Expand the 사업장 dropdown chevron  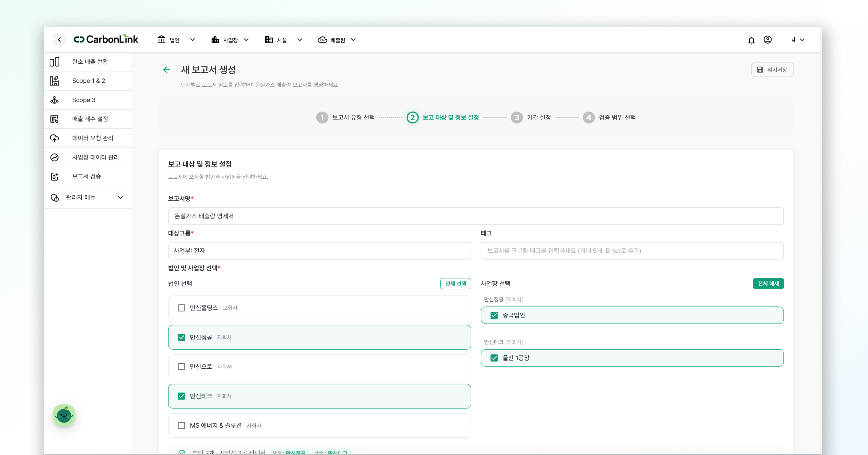(246, 40)
